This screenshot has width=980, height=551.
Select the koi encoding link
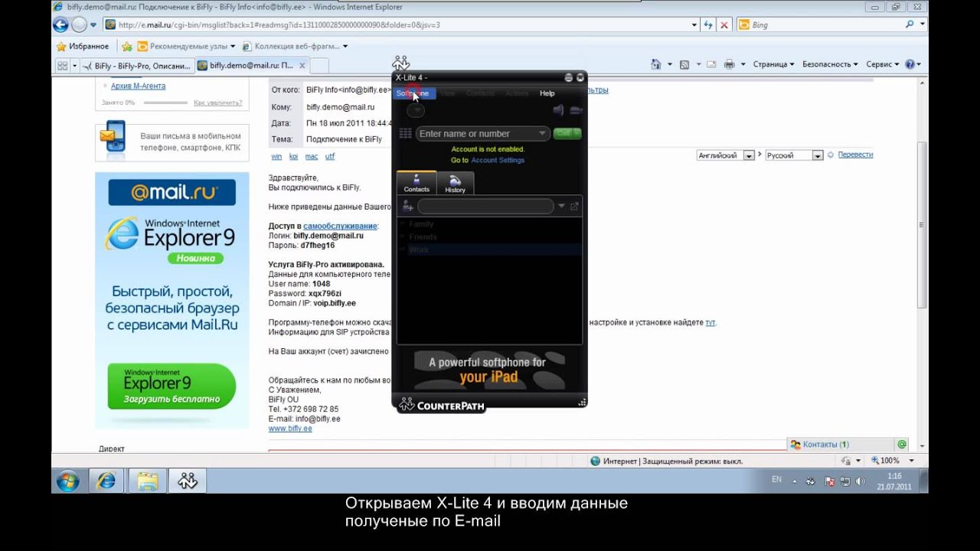tap(293, 156)
